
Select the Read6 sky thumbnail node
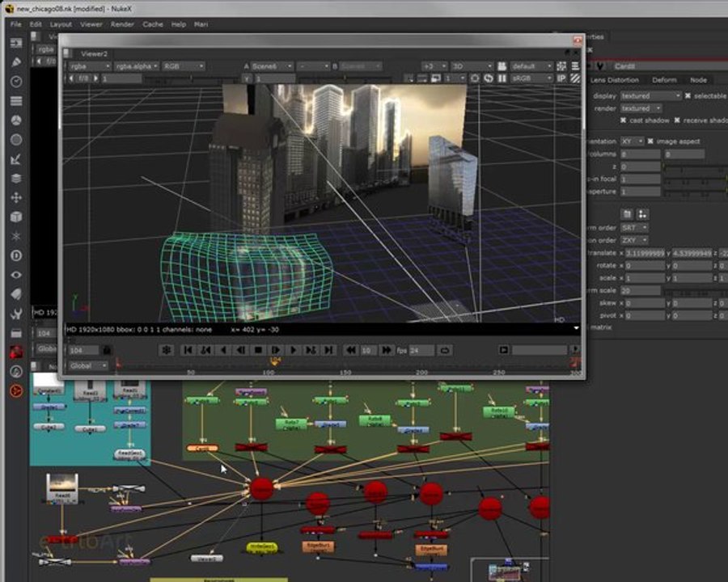[x=62, y=487]
